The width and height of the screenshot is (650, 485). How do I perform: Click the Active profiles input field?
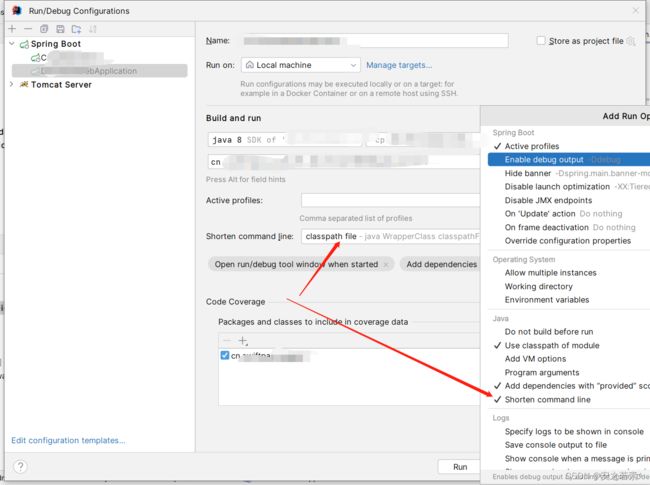(390, 200)
